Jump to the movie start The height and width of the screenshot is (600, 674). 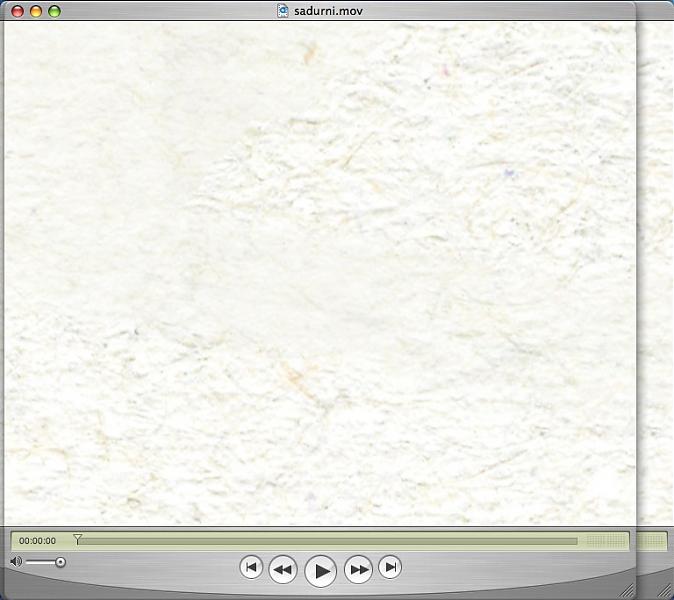[x=251, y=567]
